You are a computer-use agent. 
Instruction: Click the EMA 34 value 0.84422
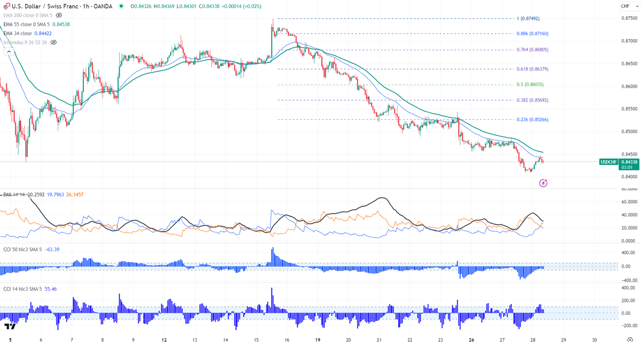[x=43, y=33]
